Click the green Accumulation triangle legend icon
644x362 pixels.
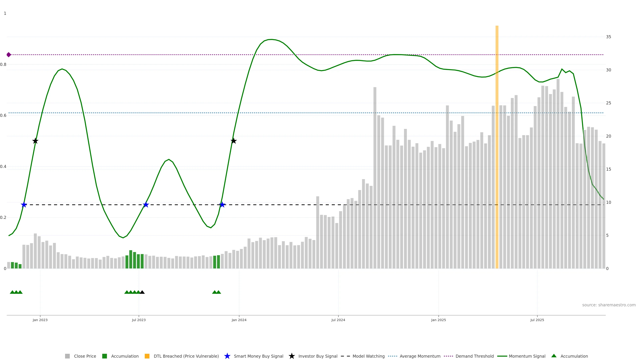[554, 356]
